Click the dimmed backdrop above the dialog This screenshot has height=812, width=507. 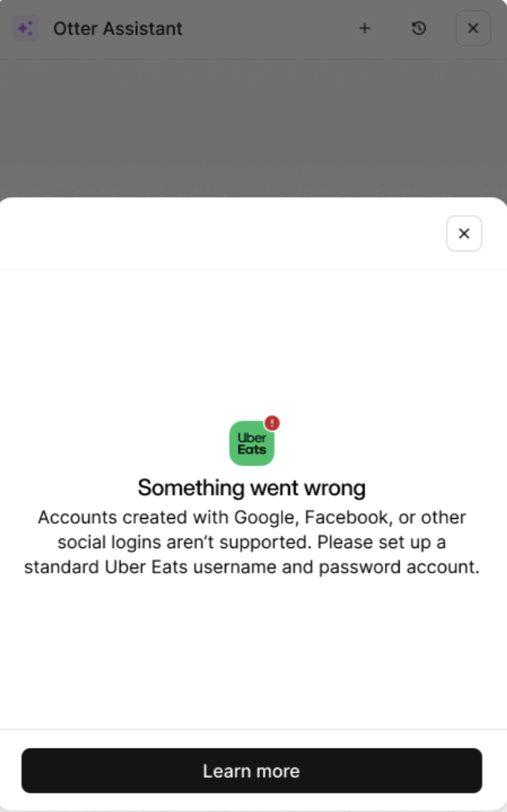click(253, 128)
